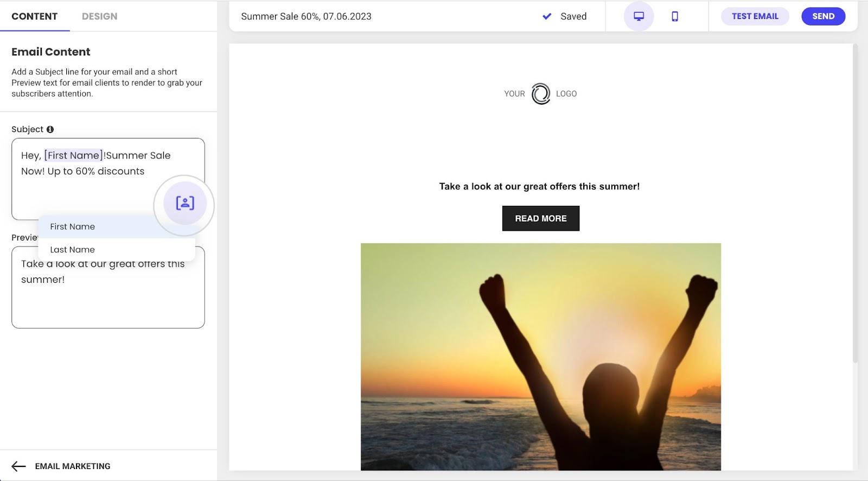Switch to mobile preview icon
The width and height of the screenshot is (868, 481).
click(x=675, y=16)
